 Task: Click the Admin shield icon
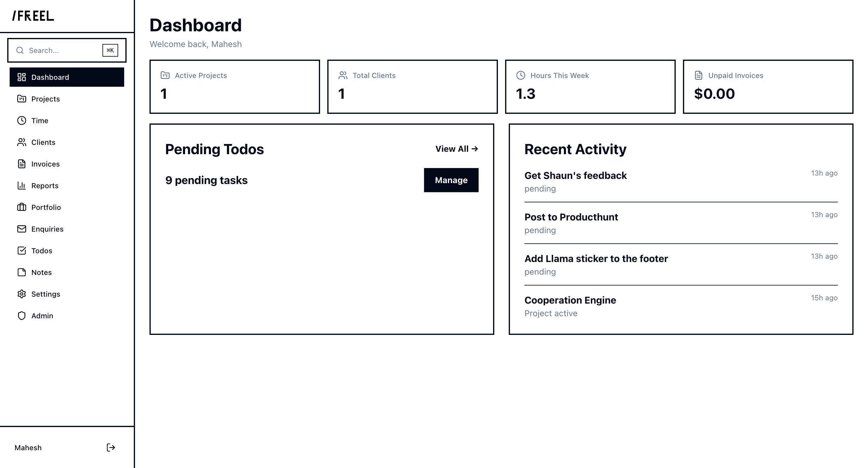(x=22, y=316)
